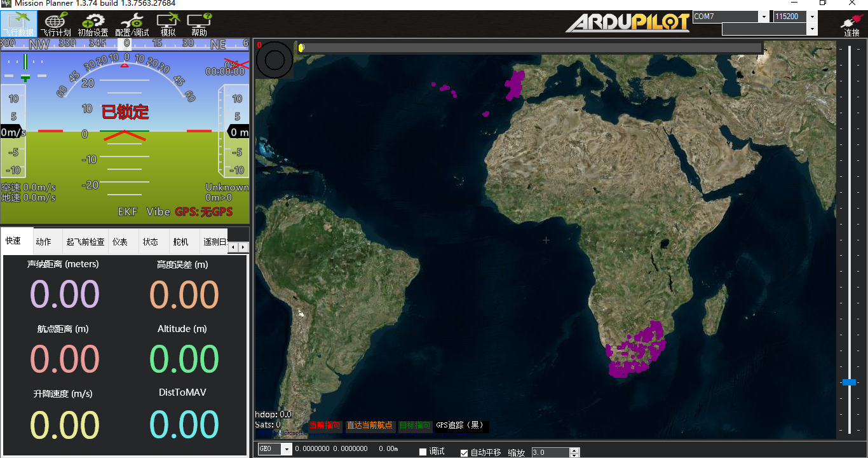Open the 飞行数据 flight data screen
The image size is (868, 458).
(x=18, y=25)
